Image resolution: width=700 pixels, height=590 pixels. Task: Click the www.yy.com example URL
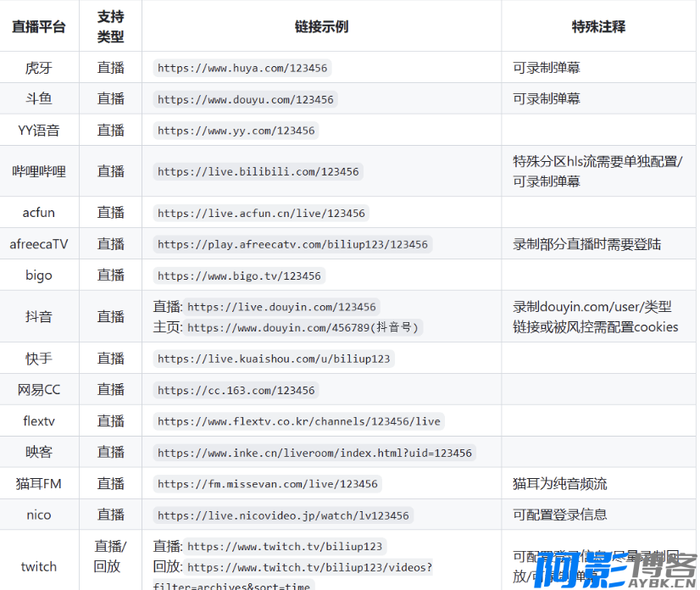coord(236,131)
